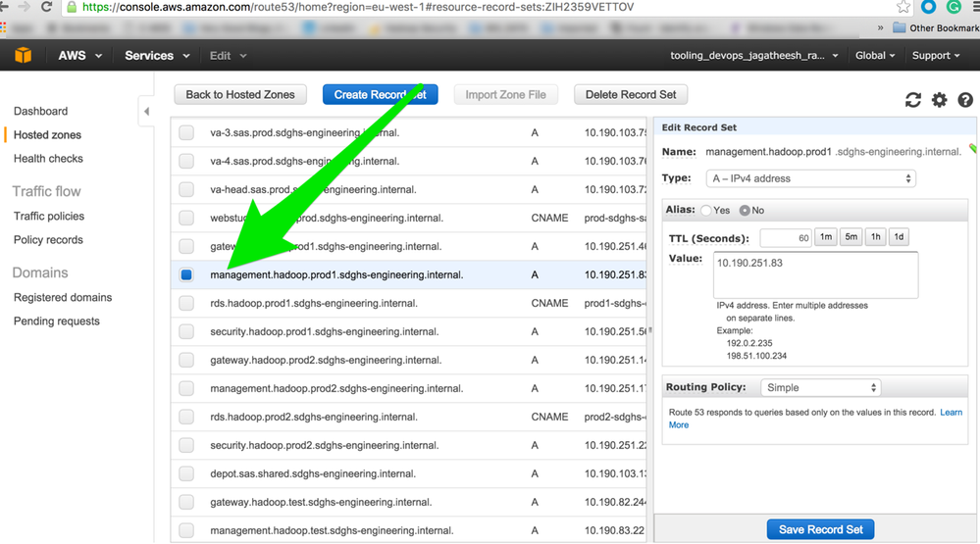
Task: Click Back to Hosted Zones button
Action: tap(240, 95)
